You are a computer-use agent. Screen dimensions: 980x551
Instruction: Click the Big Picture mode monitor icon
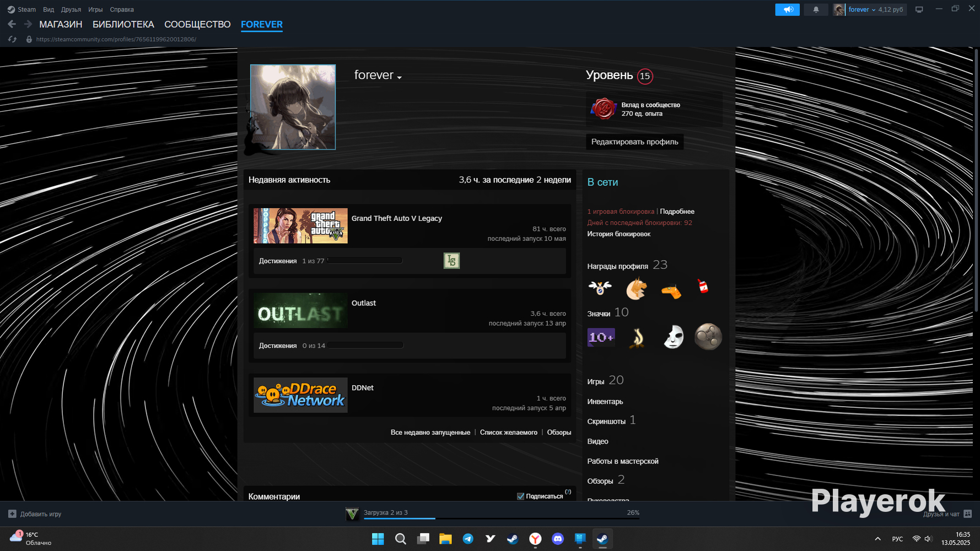(x=919, y=9)
